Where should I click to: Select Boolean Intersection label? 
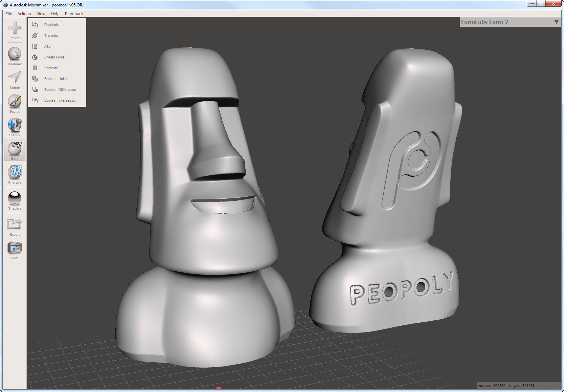(x=61, y=100)
